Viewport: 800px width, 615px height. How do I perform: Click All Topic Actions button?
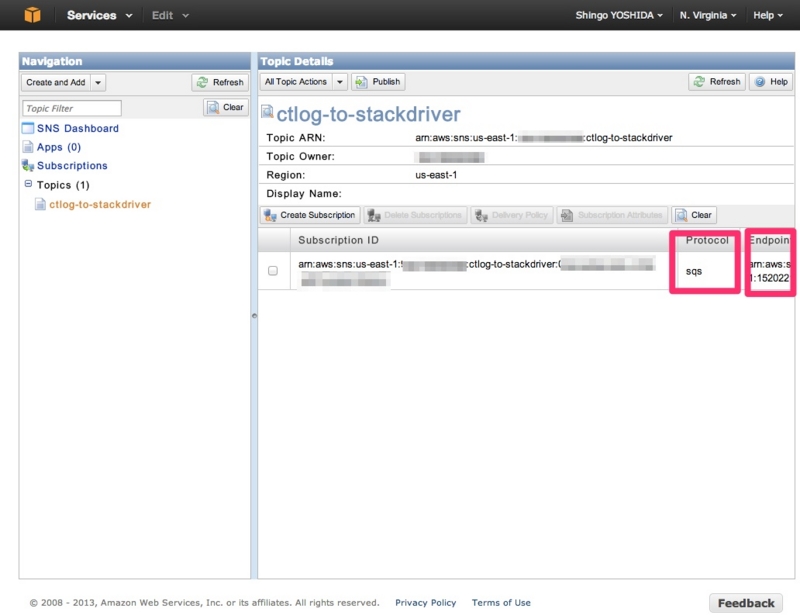[x=295, y=82]
